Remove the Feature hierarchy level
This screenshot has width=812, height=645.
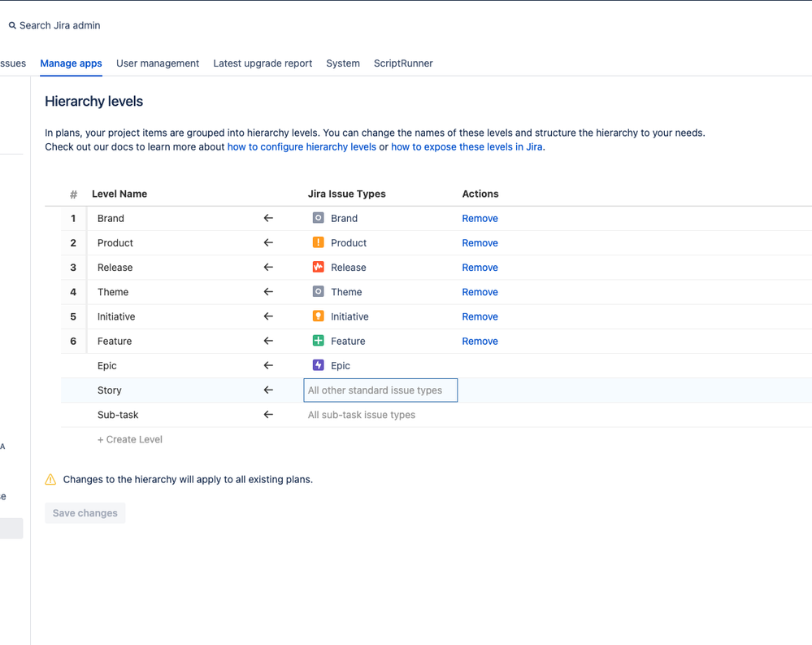coord(480,342)
